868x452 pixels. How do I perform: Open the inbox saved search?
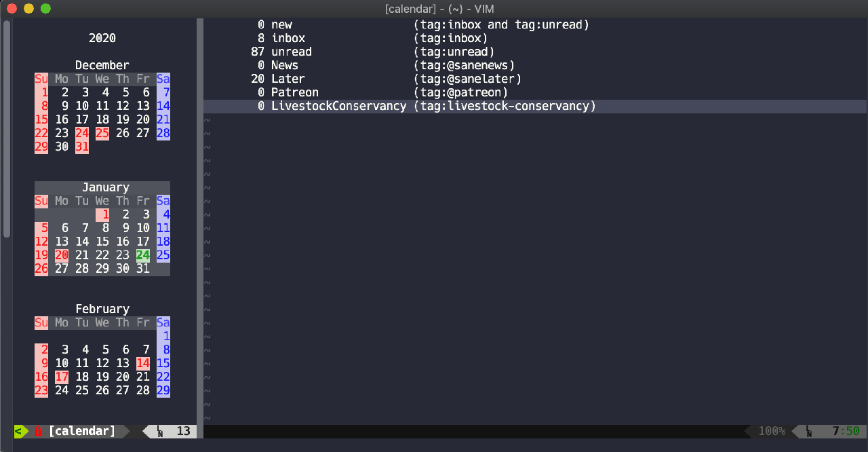point(288,38)
